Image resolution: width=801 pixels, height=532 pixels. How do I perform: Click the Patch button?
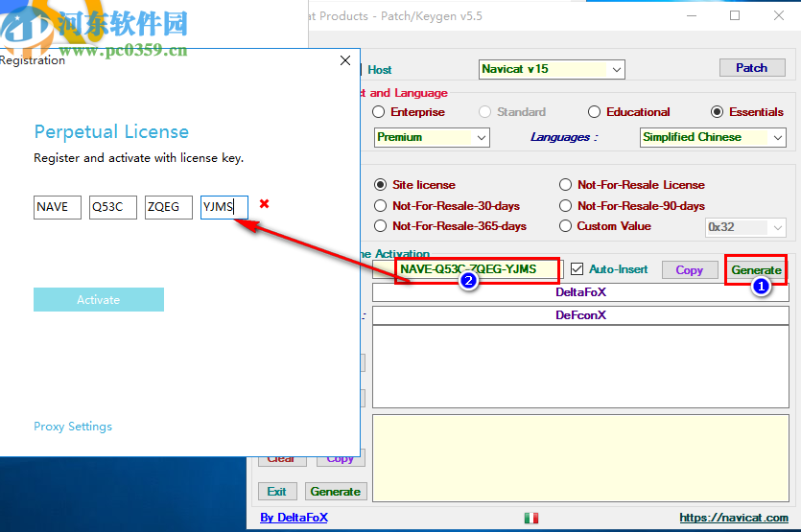(752, 68)
